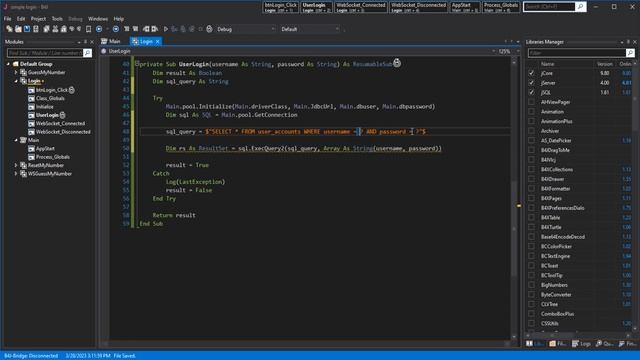Click the quick search magnifier in the title bar
640x360 pixels.
click(x=580, y=7)
